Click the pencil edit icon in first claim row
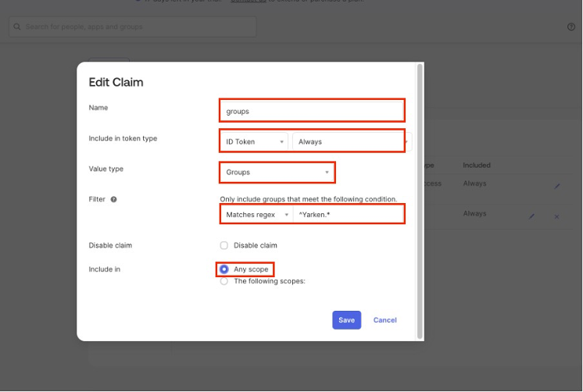The image size is (583, 392). pyautogui.click(x=557, y=186)
